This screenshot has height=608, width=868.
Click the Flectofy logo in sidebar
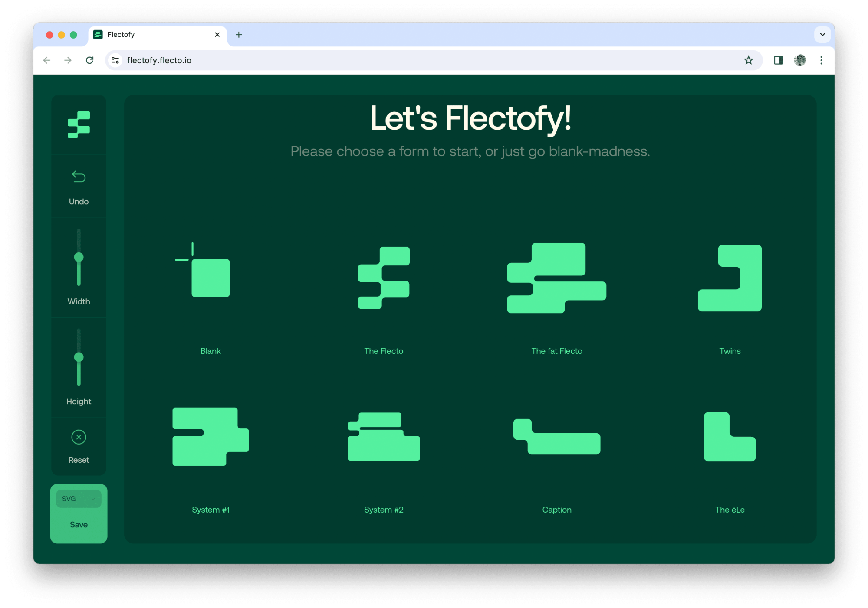79,125
